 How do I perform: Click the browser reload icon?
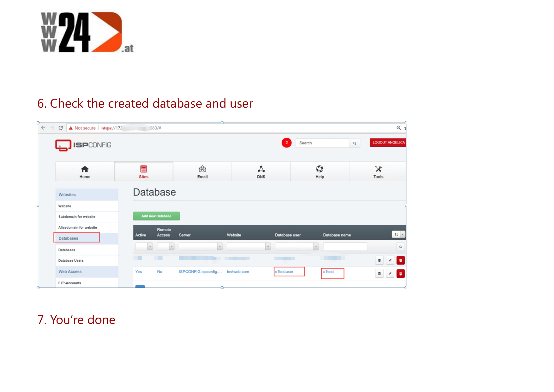coord(61,128)
